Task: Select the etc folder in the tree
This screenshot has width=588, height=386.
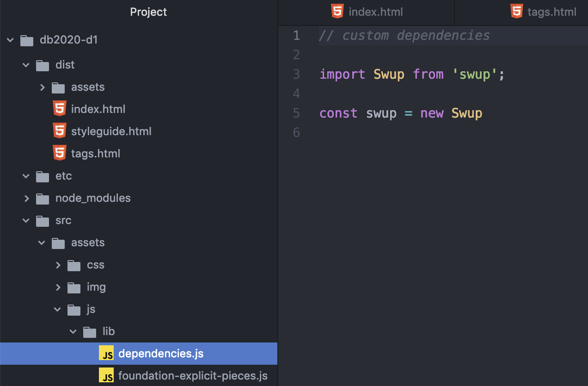Action: [x=63, y=176]
